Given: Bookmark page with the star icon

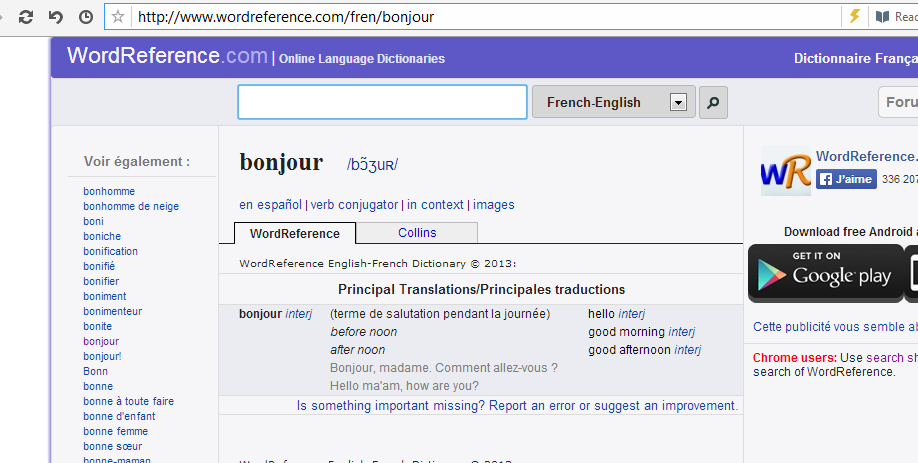Looking at the screenshot, I should [118, 16].
